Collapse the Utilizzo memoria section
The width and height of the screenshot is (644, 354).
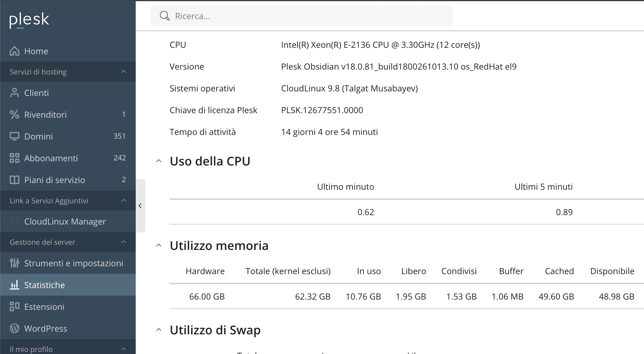click(159, 245)
